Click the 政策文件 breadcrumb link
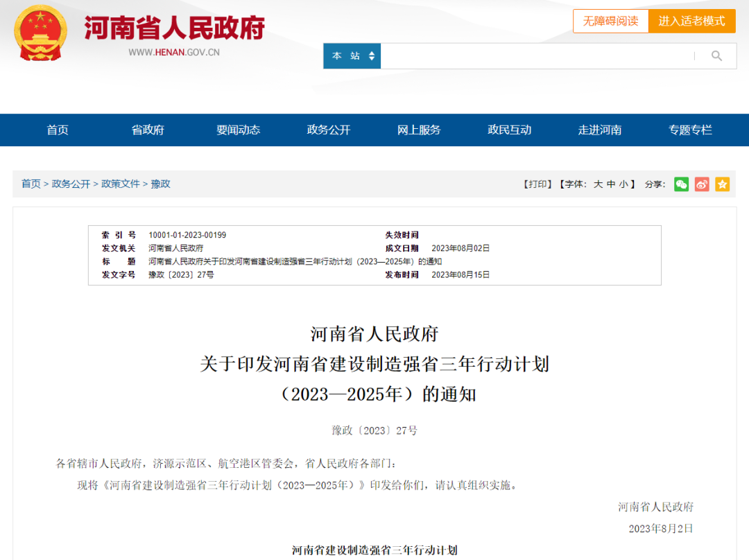Viewport: 749px width, 560px height. click(121, 184)
